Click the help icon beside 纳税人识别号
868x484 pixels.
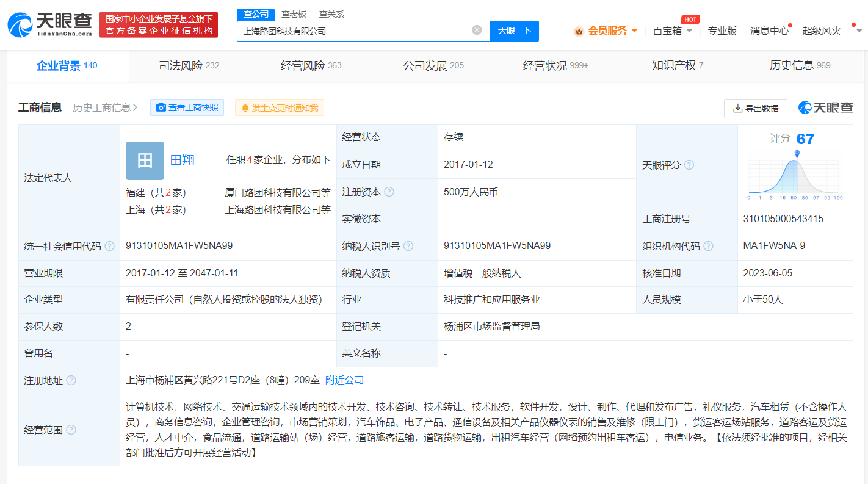coord(408,246)
